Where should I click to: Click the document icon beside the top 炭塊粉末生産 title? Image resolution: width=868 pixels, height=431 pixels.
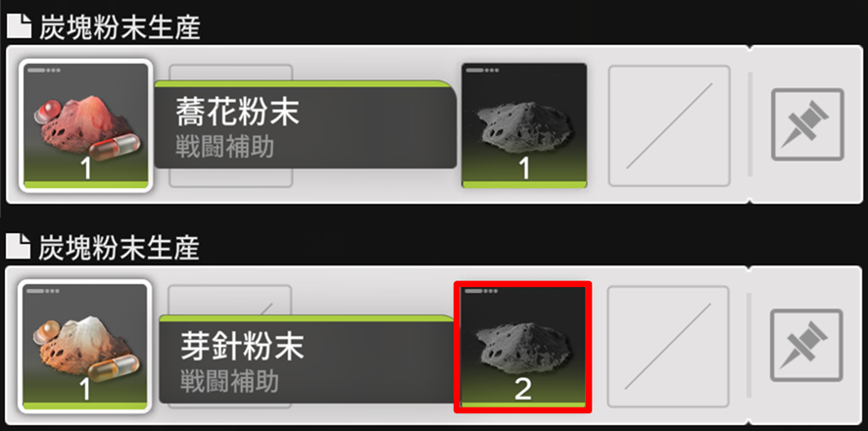19,28
